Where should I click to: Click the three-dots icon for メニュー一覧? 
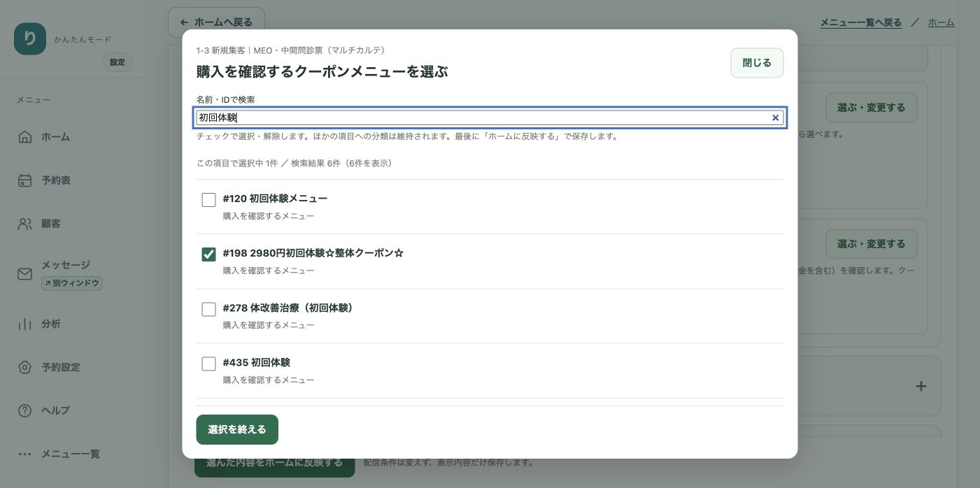pyautogui.click(x=25, y=454)
